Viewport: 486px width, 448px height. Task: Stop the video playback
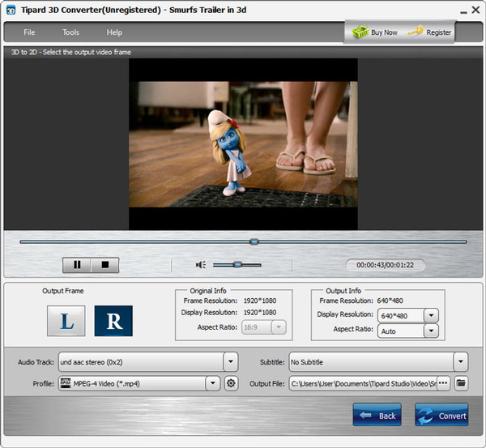pyautogui.click(x=105, y=265)
